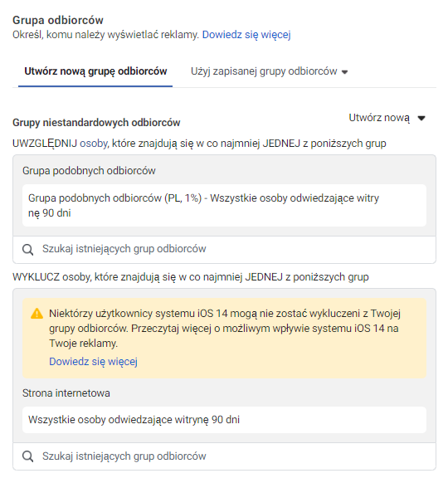Click the Grupy niestandardowych odbiorców heading
The height and width of the screenshot is (478, 448).
(96, 123)
